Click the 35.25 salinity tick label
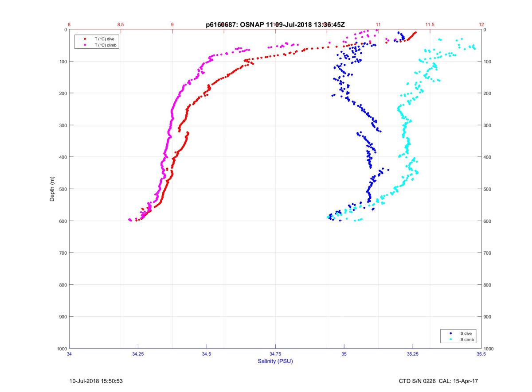The width and height of the screenshot is (532, 392). [x=413, y=354]
